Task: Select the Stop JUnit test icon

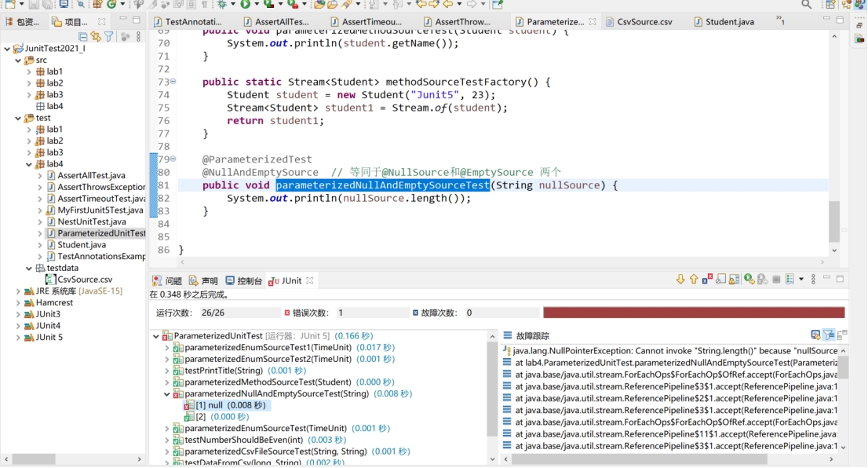Action: click(776, 279)
